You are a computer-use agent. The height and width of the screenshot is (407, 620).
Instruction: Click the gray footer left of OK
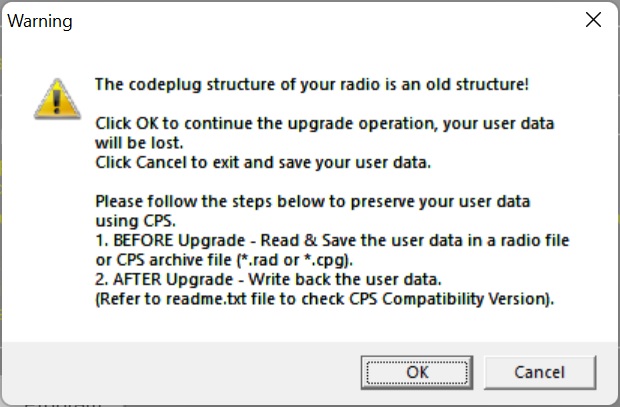pos(182,372)
